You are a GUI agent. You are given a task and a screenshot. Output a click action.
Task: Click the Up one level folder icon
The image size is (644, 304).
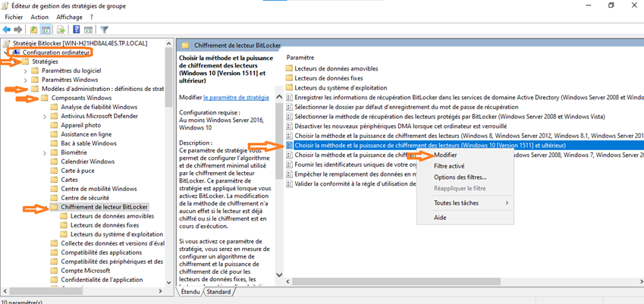[x=34, y=30]
